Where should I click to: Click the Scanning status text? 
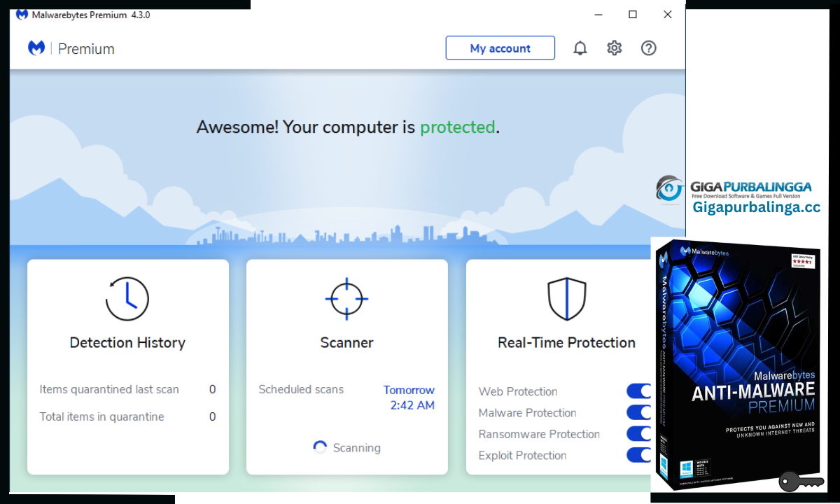(357, 448)
